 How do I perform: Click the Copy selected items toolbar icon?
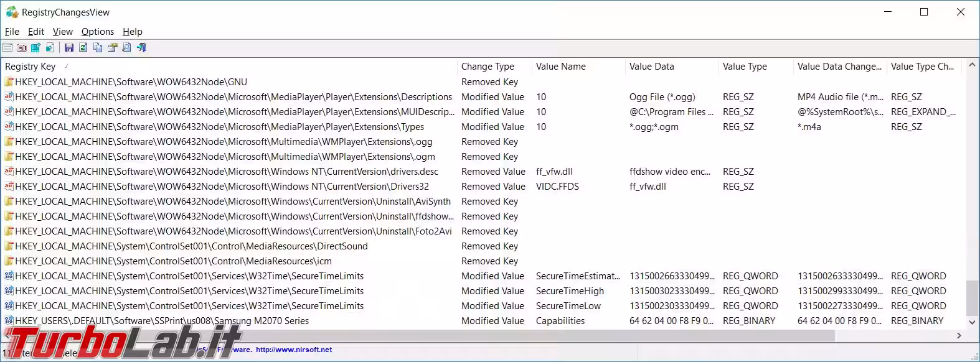coord(98,48)
